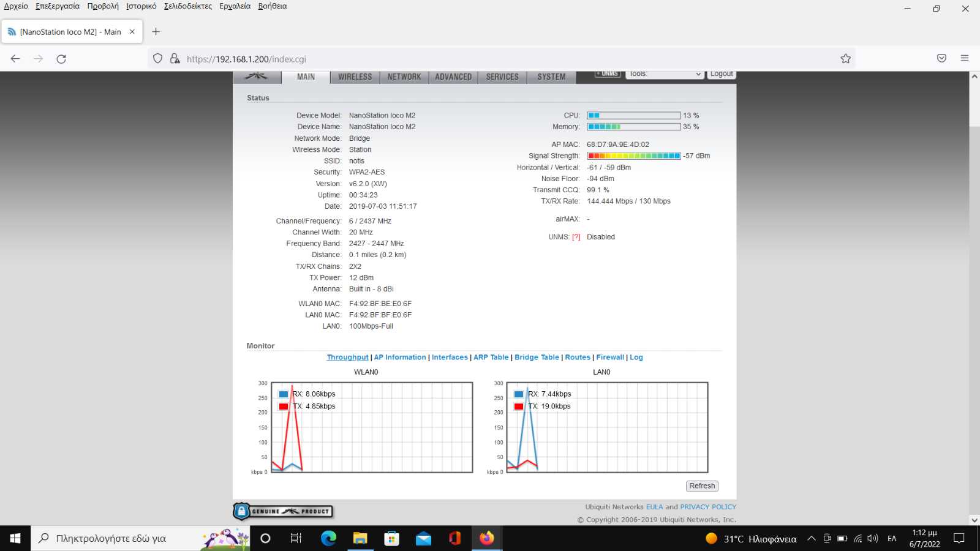This screenshot has width=980, height=551.
Task: Click the UNMS [?] help link
Action: point(576,238)
